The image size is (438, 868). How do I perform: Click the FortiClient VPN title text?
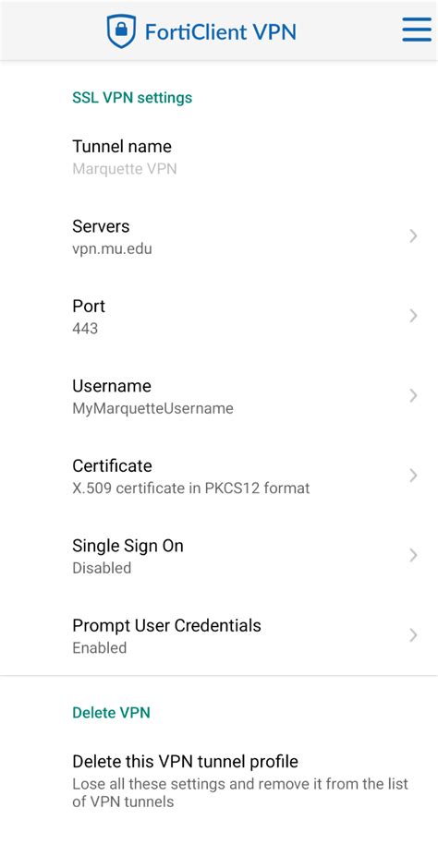[220, 31]
